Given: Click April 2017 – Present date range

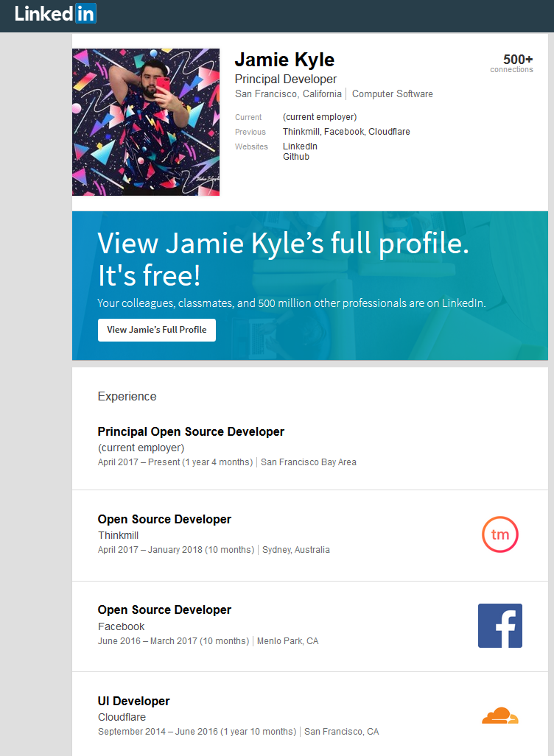Looking at the screenshot, I should coord(175,462).
